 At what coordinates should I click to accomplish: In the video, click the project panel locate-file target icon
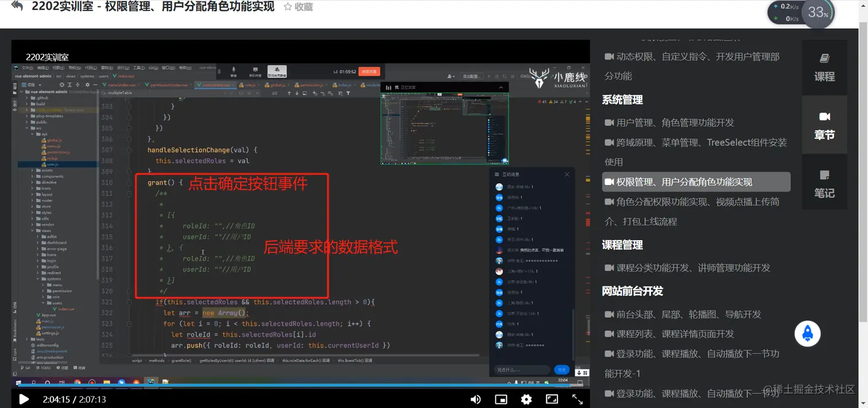click(62, 85)
